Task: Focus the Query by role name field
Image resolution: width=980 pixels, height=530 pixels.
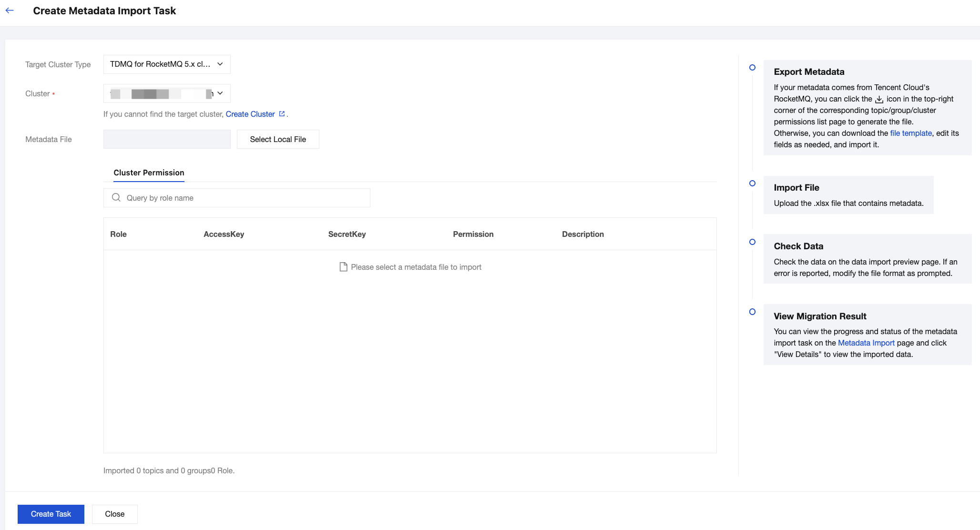Action: [243, 198]
